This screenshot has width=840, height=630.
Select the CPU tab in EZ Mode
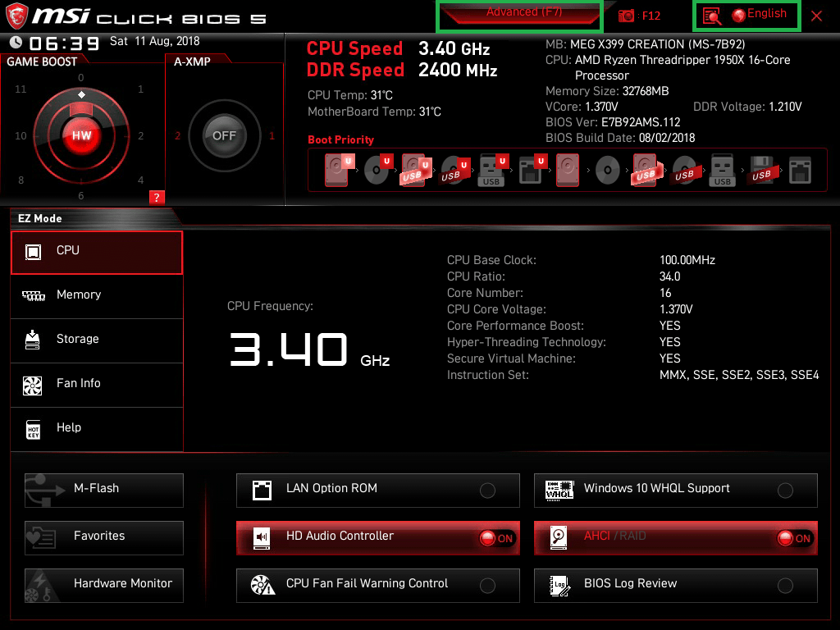[97, 253]
